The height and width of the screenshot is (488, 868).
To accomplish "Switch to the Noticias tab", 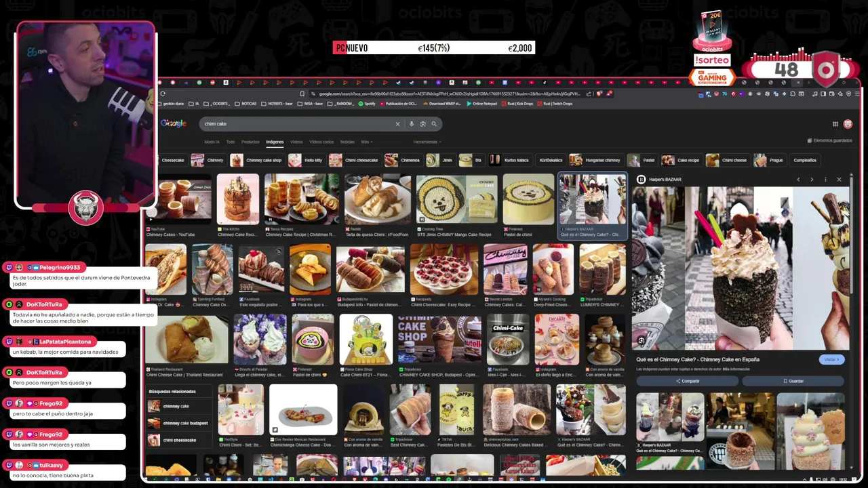I will tap(347, 142).
